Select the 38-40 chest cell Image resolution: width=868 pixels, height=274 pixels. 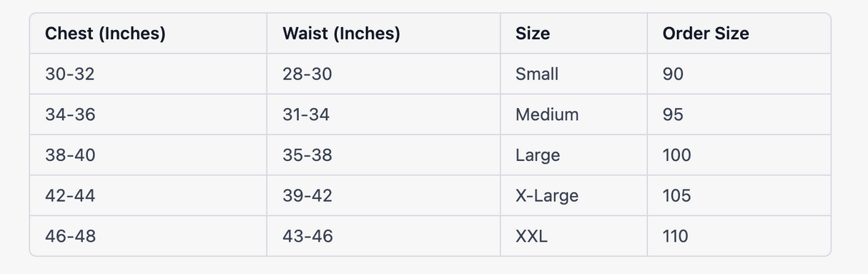click(148, 155)
